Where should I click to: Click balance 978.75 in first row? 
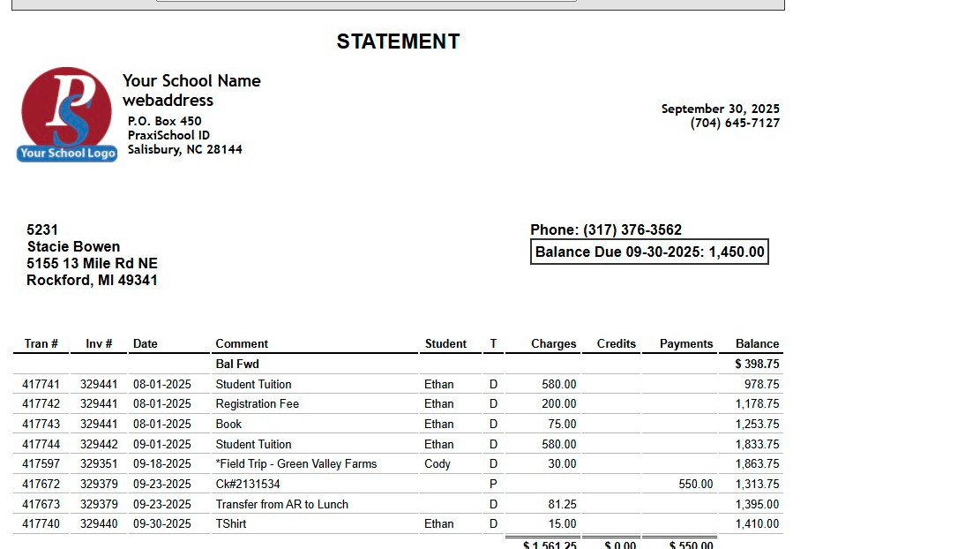pyautogui.click(x=762, y=385)
